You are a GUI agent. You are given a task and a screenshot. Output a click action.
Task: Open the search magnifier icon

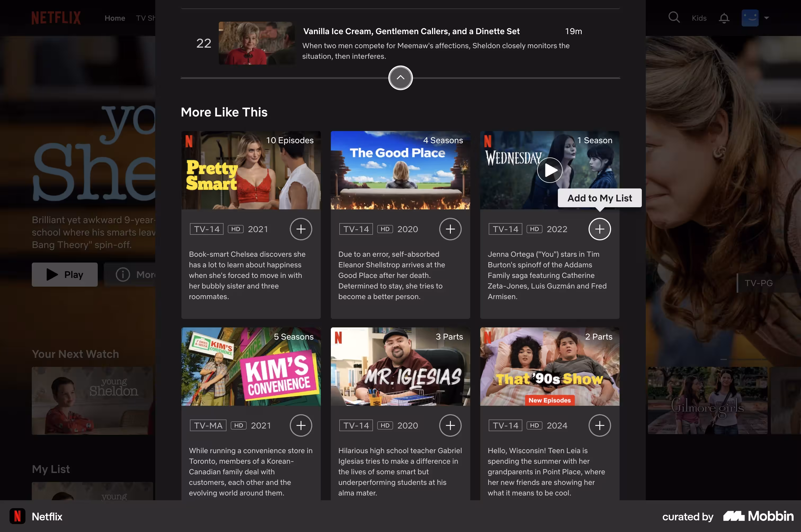674,17
